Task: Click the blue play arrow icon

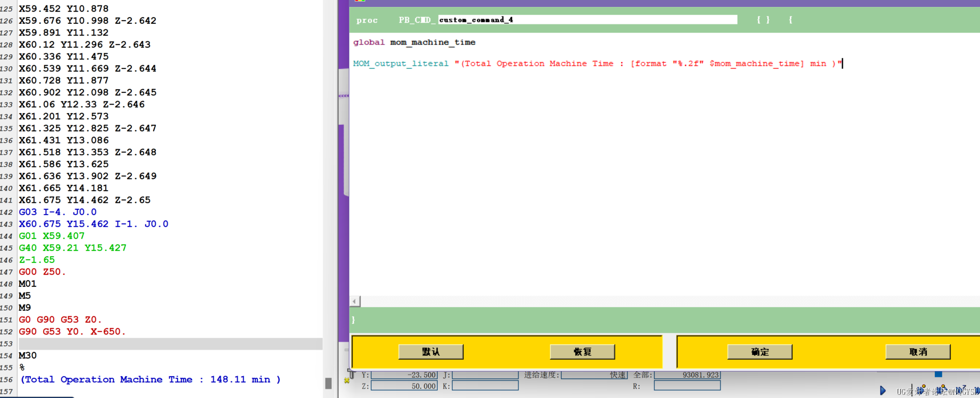Action: click(883, 391)
